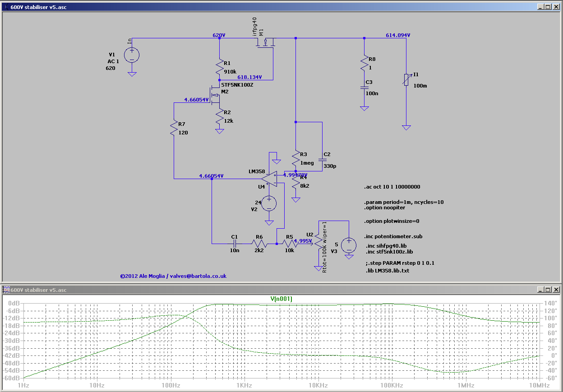The image size is (563, 392).
Task: Click the AC 1 value of V1
Action: click(113, 61)
